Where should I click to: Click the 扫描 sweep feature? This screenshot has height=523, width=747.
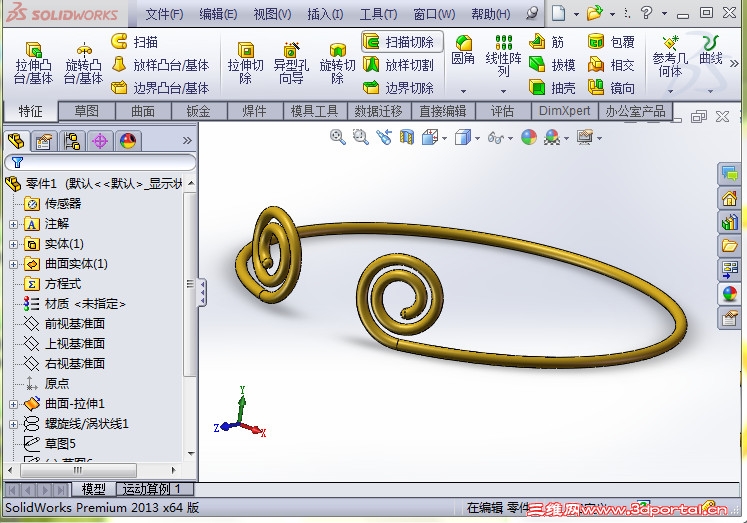135,42
